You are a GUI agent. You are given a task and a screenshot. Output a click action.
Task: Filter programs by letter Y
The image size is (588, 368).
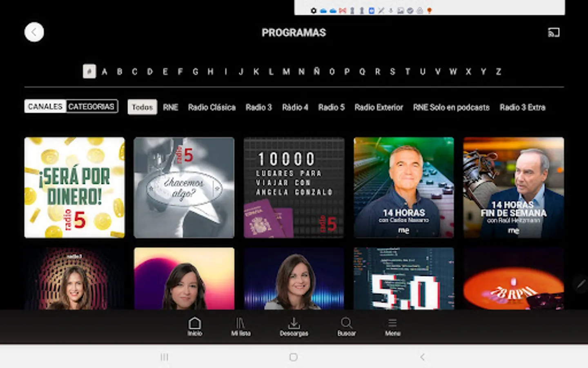point(483,72)
